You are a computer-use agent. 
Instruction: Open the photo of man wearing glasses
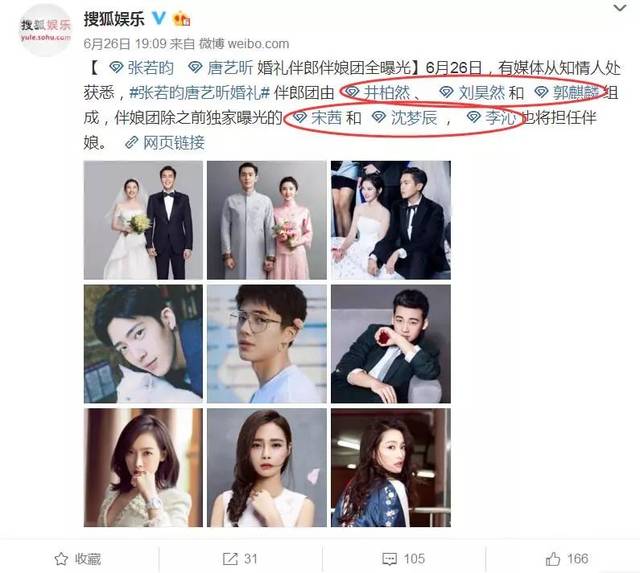coord(267,344)
